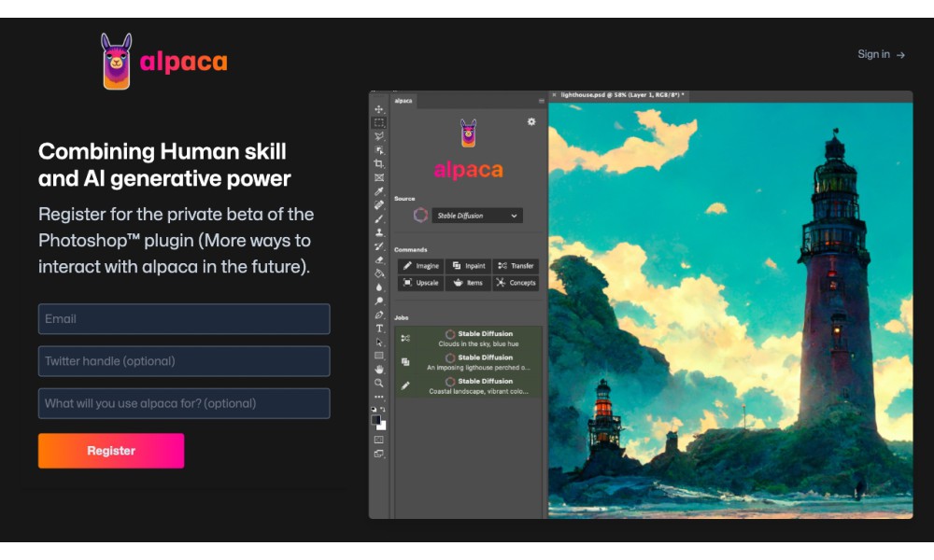This screenshot has width=934, height=560.
Task: Click the background color swatch
Action: 382,427
